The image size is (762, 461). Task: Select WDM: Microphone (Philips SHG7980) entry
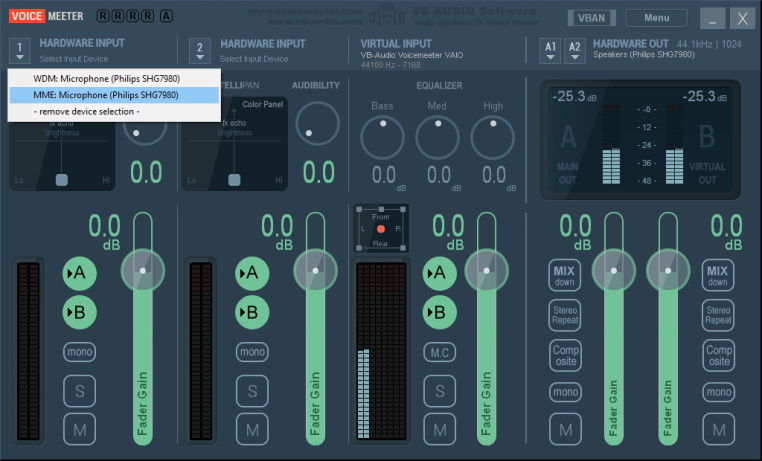(114, 79)
